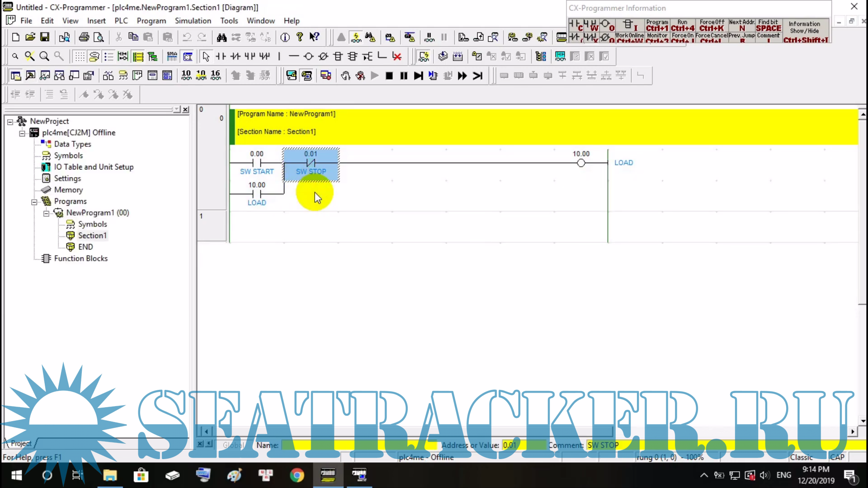Toggle Monitor in Hex (16) button

216,75
